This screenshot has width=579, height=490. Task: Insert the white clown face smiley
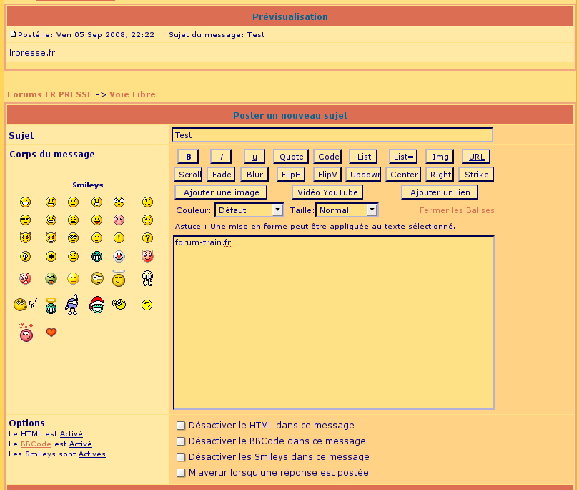[119, 256]
